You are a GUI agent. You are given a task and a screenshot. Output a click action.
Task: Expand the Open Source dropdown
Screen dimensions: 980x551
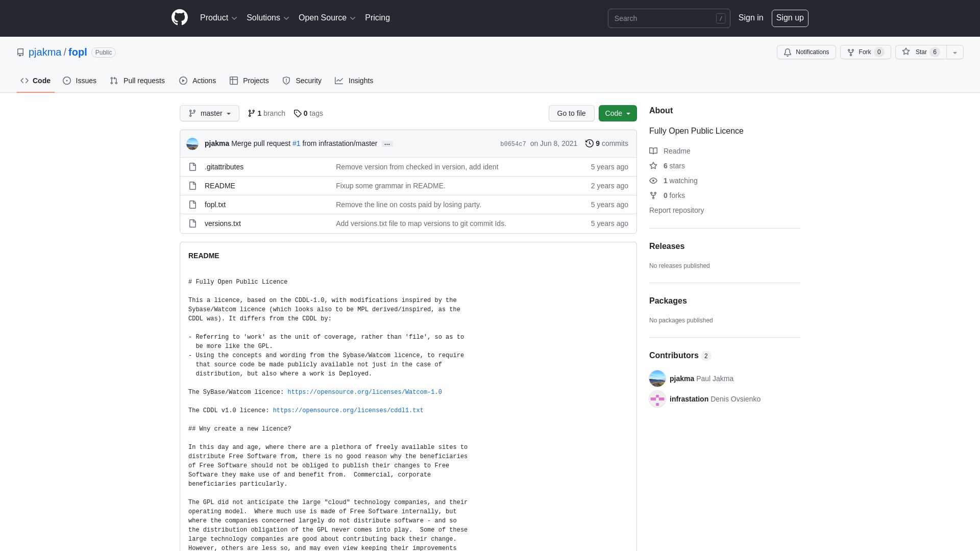click(x=327, y=18)
